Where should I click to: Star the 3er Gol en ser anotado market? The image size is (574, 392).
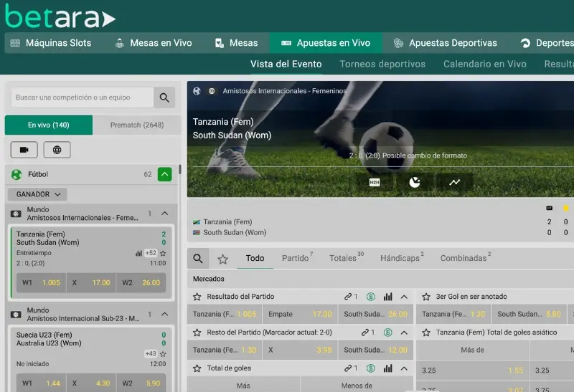coord(426,297)
